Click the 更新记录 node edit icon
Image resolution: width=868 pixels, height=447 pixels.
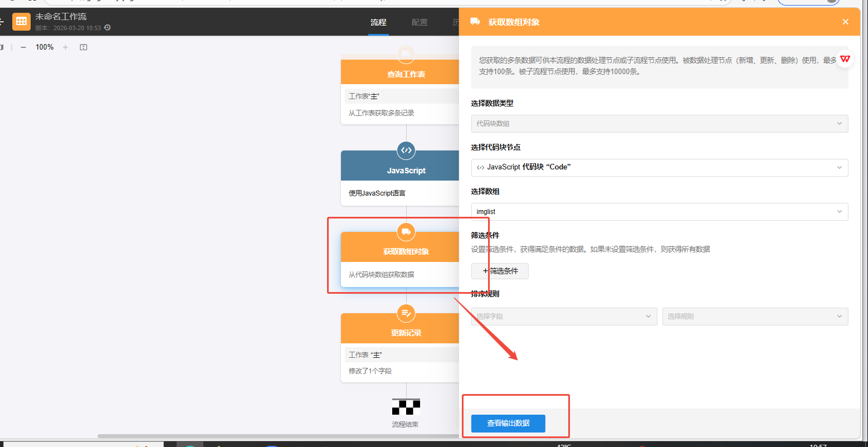click(406, 313)
